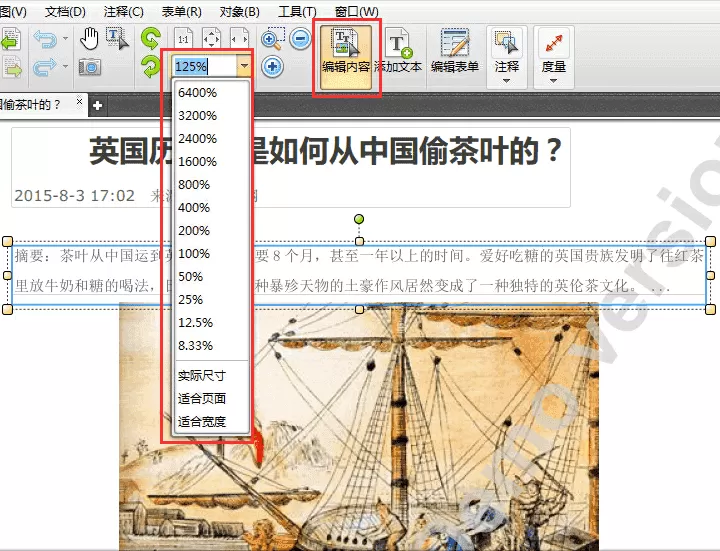Select 8.33% zoom level
The width and height of the screenshot is (720, 551).
click(x=211, y=345)
